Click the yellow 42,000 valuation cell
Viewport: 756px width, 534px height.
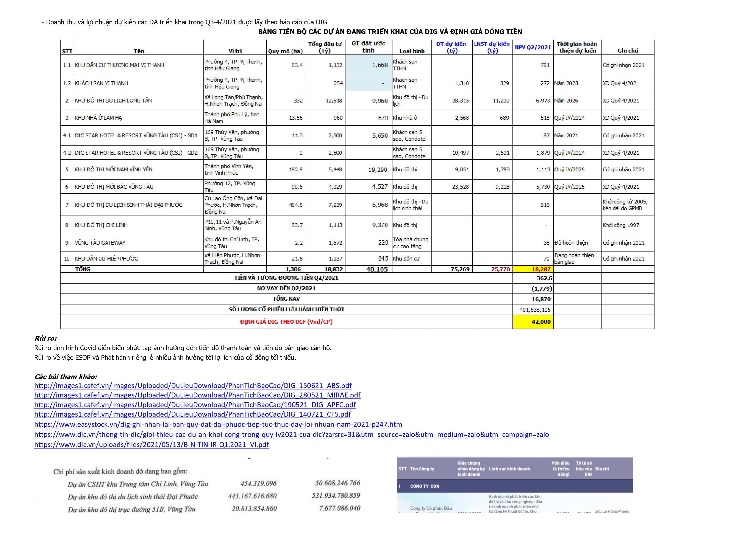[x=533, y=322]
